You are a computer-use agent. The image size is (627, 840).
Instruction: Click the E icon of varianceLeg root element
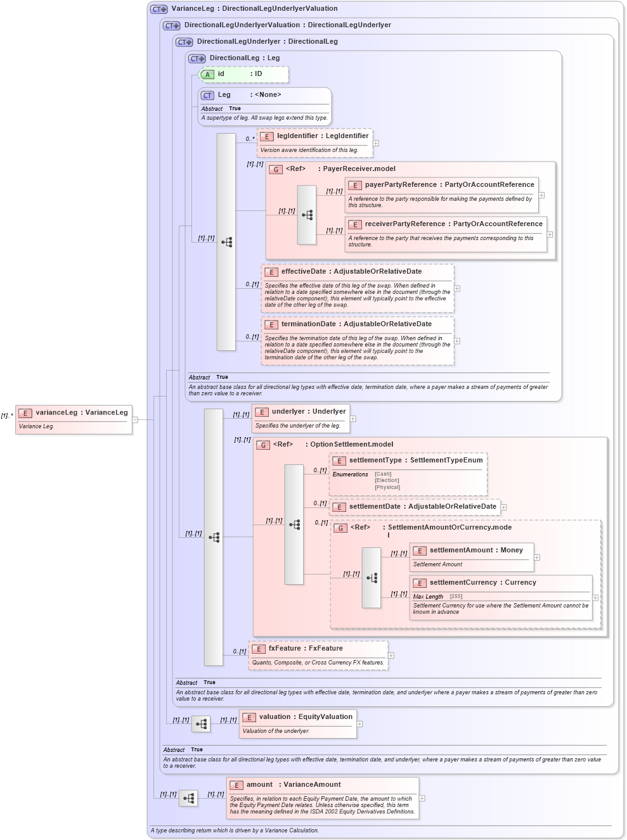pyautogui.click(x=25, y=413)
